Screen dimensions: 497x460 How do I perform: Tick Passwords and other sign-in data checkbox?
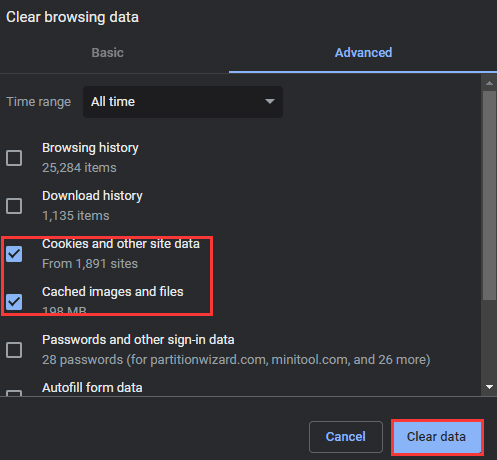[x=14, y=350]
